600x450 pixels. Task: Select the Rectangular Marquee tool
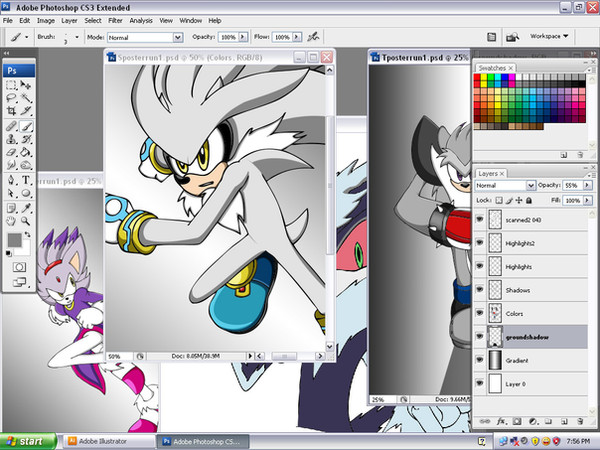click(x=11, y=85)
